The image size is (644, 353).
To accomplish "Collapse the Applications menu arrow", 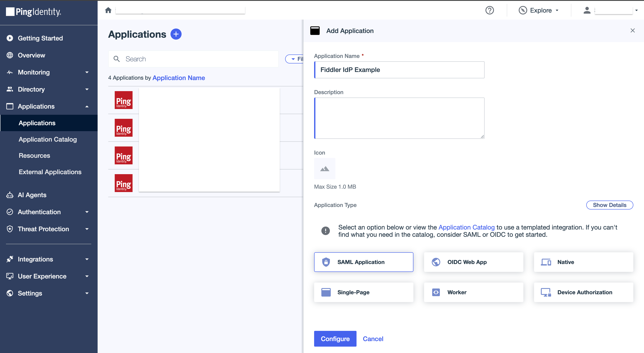I will (x=87, y=106).
